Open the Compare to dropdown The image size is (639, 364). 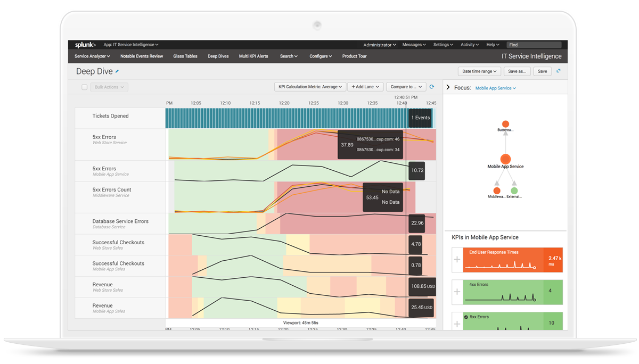[406, 86]
